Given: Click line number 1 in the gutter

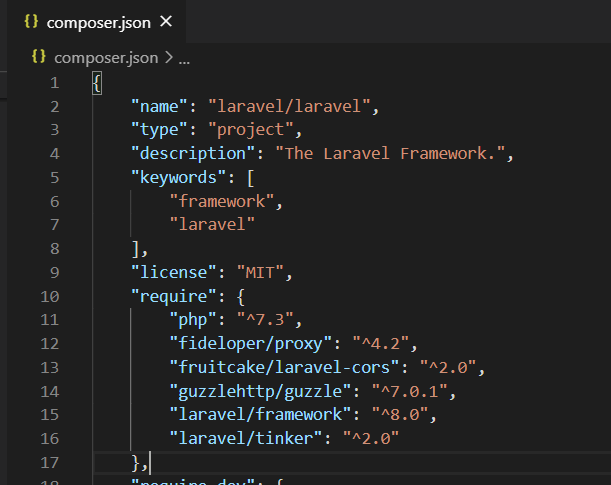Looking at the screenshot, I should click(x=55, y=83).
